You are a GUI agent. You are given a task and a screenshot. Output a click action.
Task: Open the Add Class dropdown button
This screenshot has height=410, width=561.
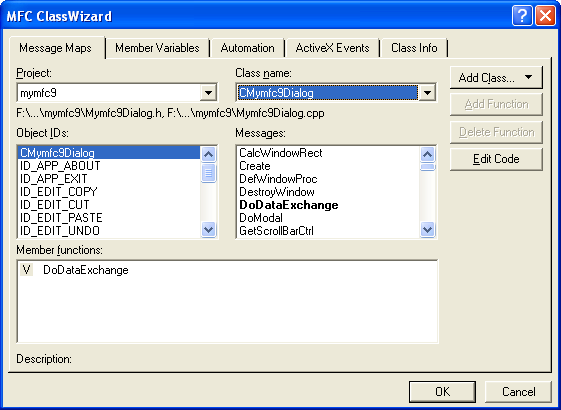point(496,77)
